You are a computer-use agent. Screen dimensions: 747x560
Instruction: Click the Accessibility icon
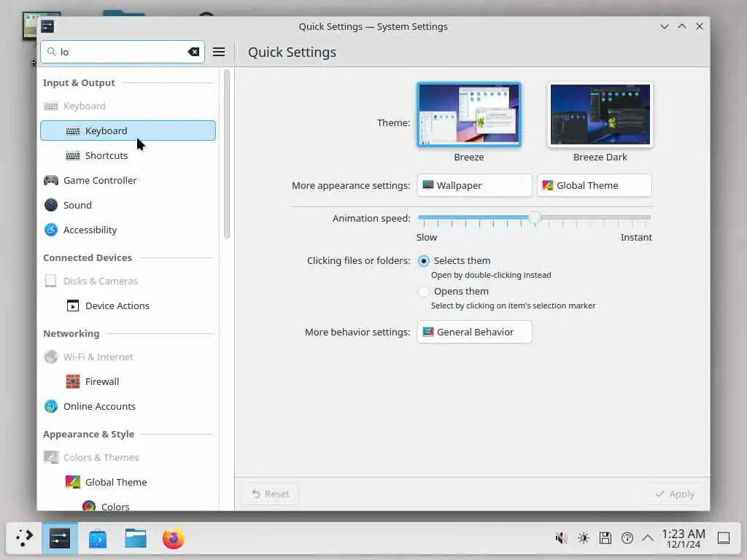point(51,230)
